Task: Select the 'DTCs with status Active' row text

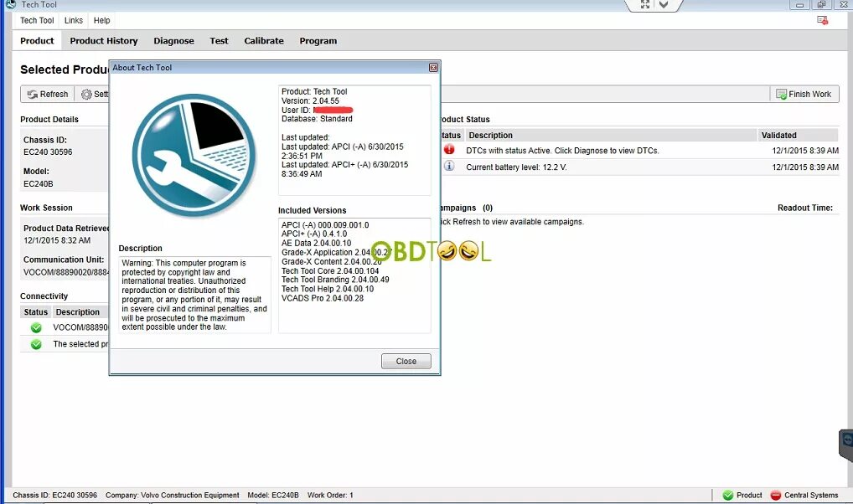Action: [562, 151]
